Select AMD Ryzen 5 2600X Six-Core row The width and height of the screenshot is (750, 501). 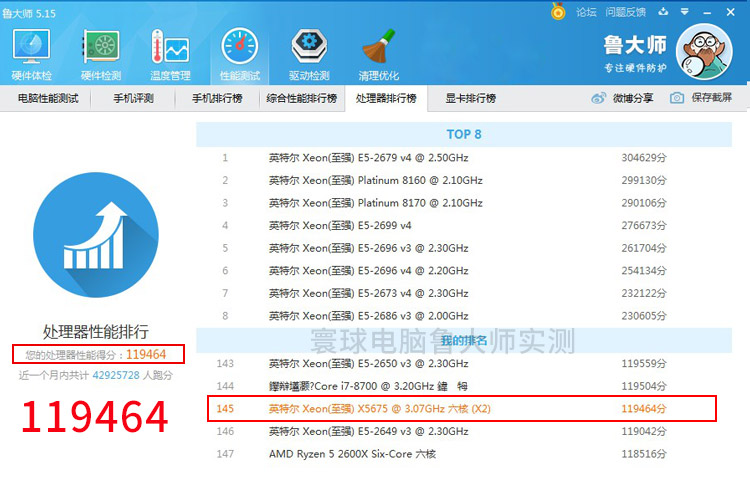[x=464, y=454]
